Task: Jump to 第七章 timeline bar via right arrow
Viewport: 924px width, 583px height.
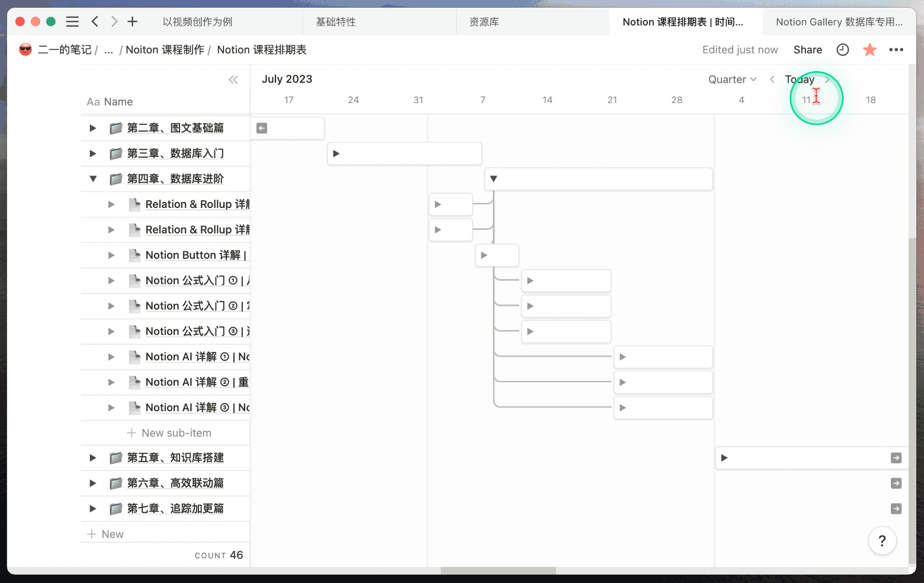Action: pos(896,508)
